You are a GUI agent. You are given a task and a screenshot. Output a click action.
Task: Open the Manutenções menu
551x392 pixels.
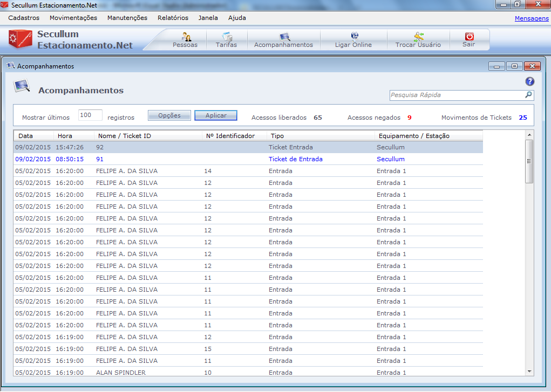point(127,18)
